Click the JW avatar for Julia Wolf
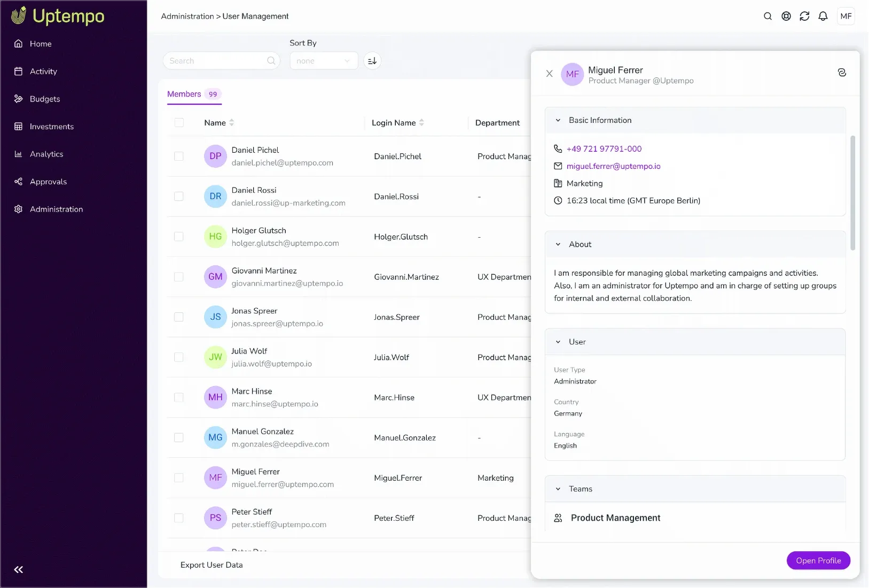The height and width of the screenshot is (588, 869). tap(215, 357)
